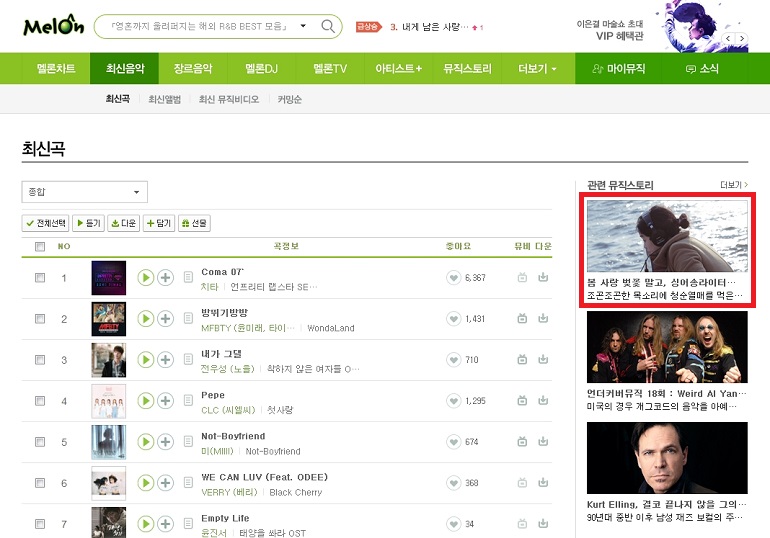
Task: Open lyrics icon for 내가 그댈
Action: 188,360
